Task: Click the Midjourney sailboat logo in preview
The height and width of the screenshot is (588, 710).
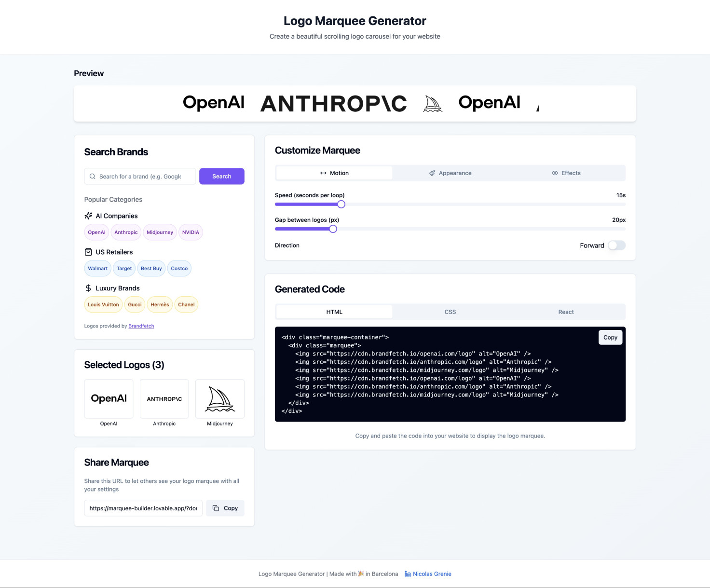Action: [432, 104]
